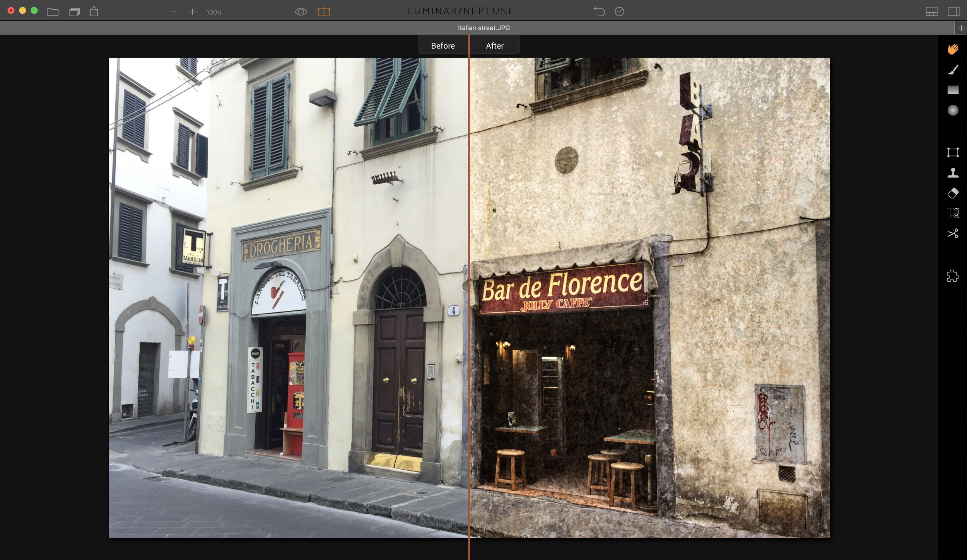Click the share export icon
Viewport: 967px width, 560px height.
click(94, 11)
